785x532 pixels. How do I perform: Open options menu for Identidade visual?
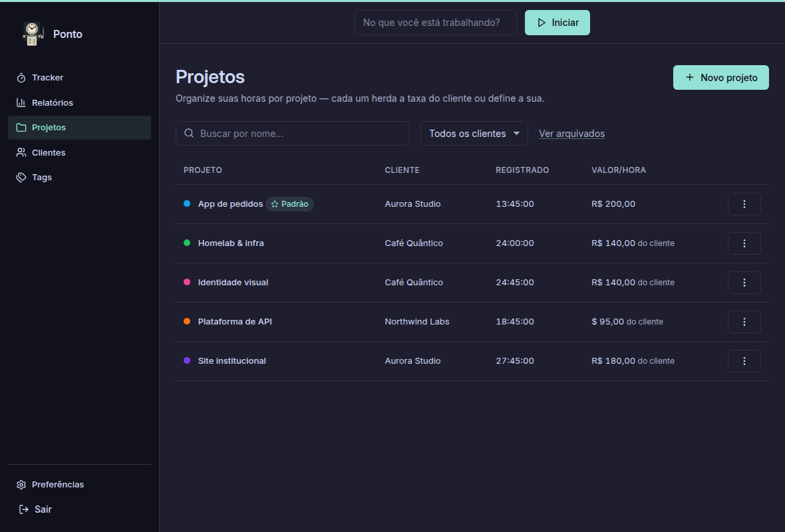point(744,283)
